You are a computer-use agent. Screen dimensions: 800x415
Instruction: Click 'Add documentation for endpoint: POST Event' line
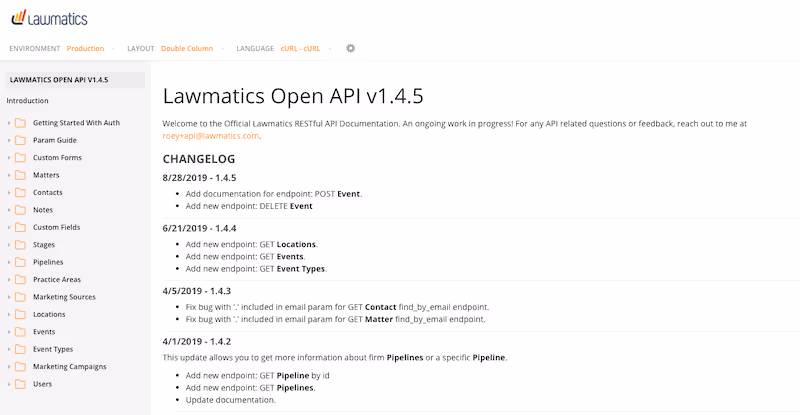pos(274,194)
